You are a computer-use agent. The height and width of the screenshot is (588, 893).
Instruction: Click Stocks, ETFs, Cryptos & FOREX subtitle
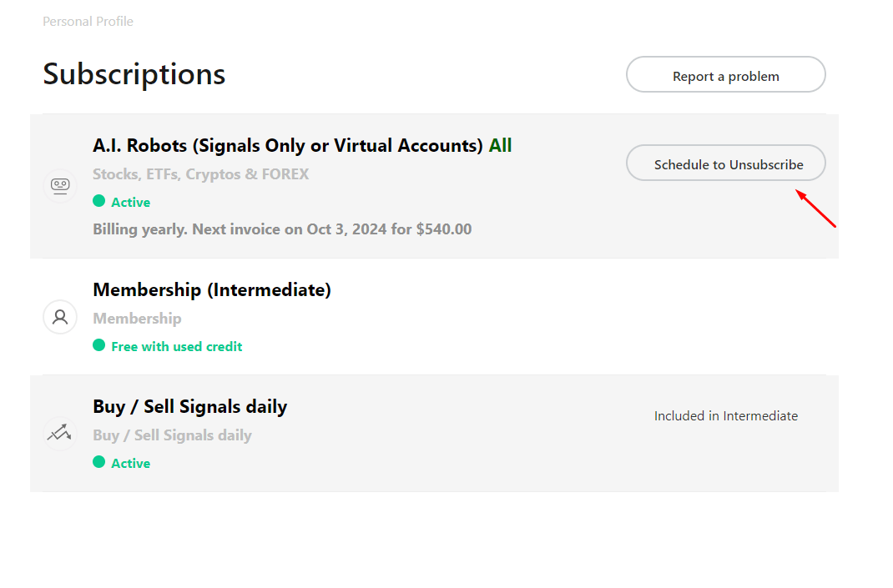[x=200, y=174]
